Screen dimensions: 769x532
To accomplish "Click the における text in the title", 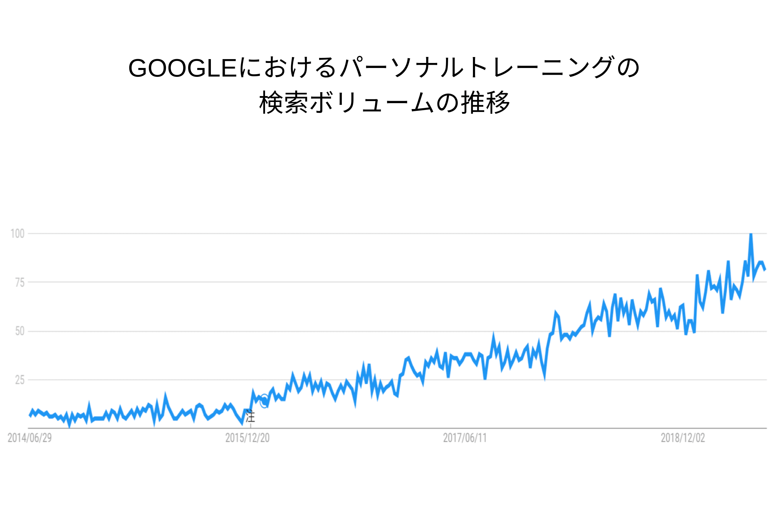I will [x=288, y=67].
